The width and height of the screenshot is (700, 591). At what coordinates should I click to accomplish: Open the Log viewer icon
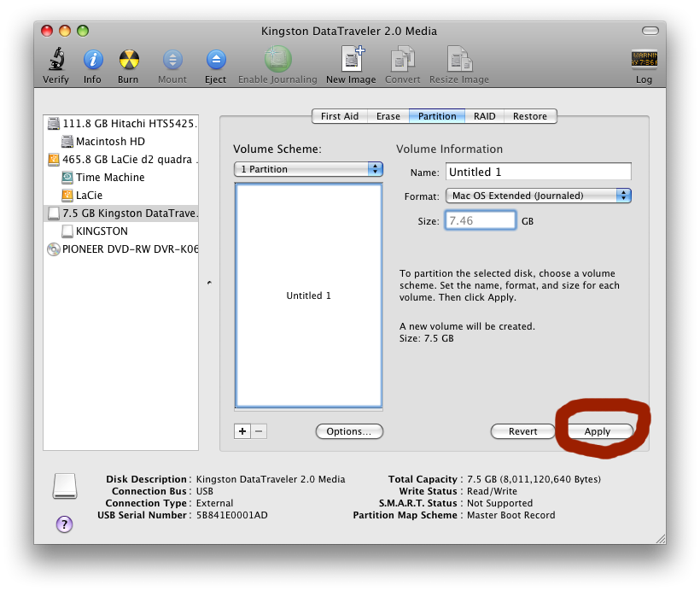click(644, 59)
